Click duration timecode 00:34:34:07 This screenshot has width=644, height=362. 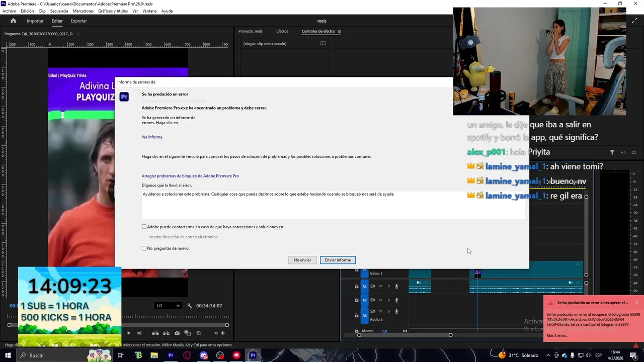(209, 306)
